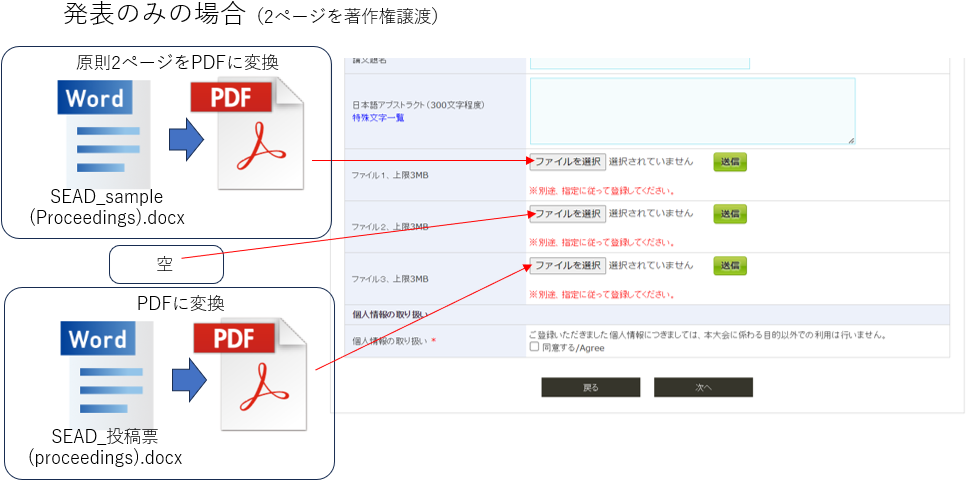Focus the 日本語アブストラクト text area
The height and width of the screenshot is (484, 971).
coord(692,110)
